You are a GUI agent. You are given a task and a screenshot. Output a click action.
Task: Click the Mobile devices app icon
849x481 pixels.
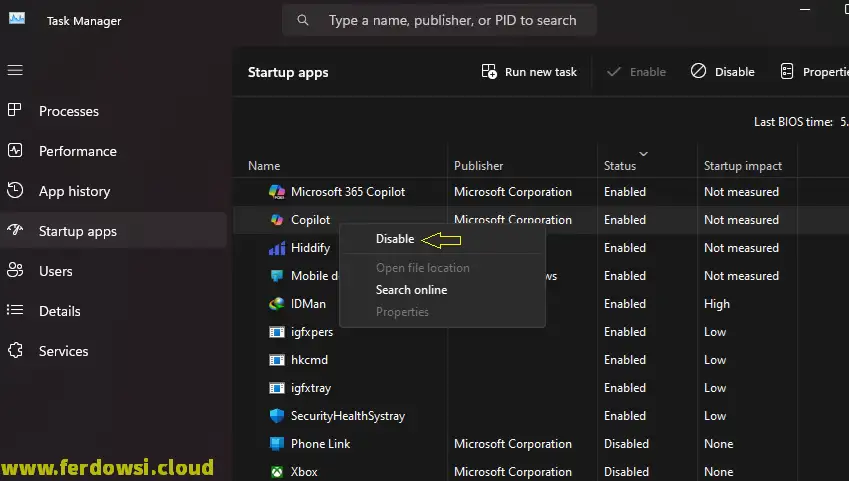(x=277, y=276)
